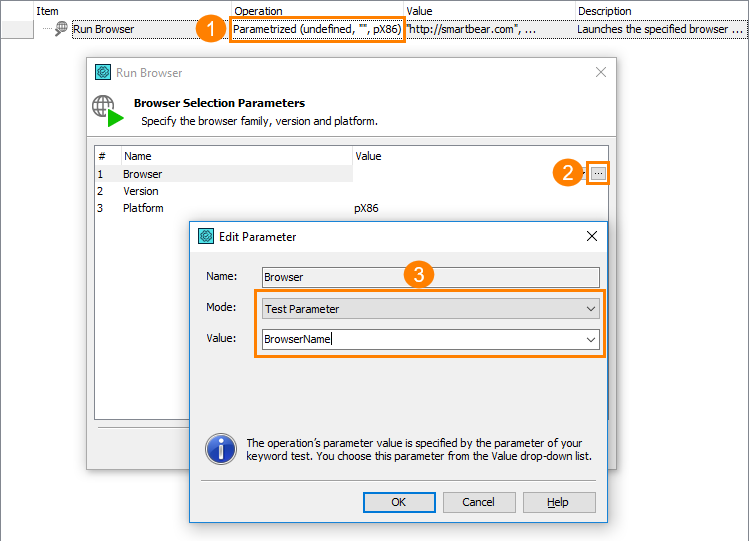Screen dimensions: 749x541
Task: Click the Run Browser globe icon in test row
Action: point(61,29)
